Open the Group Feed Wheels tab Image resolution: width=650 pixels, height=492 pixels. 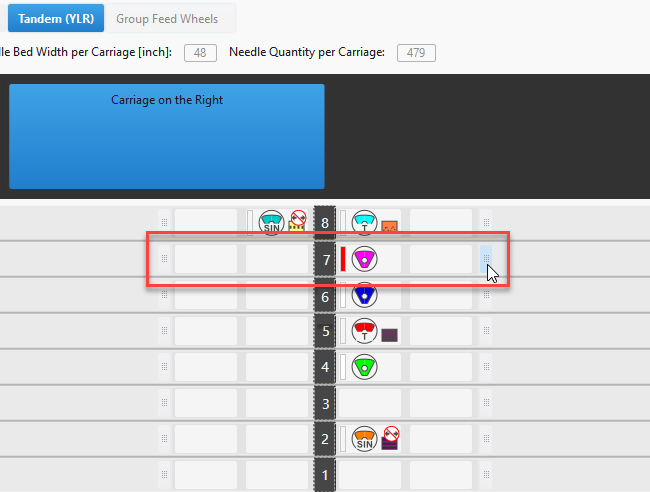pyautogui.click(x=168, y=18)
